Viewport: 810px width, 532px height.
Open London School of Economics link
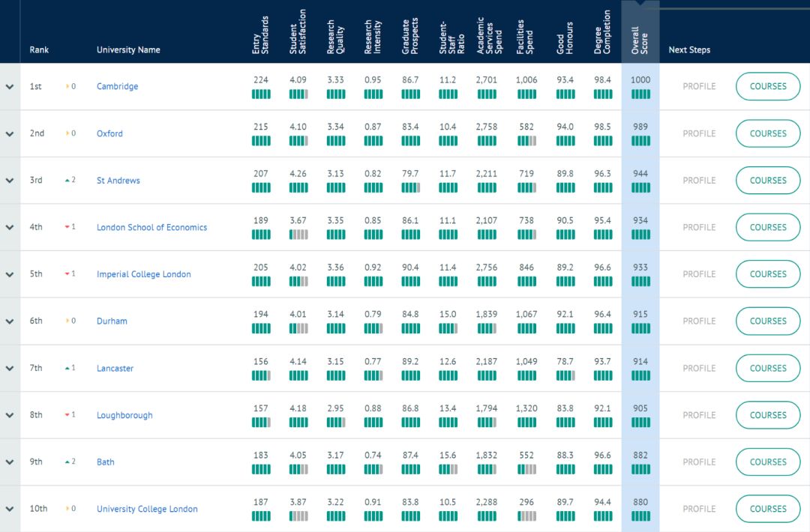151,227
